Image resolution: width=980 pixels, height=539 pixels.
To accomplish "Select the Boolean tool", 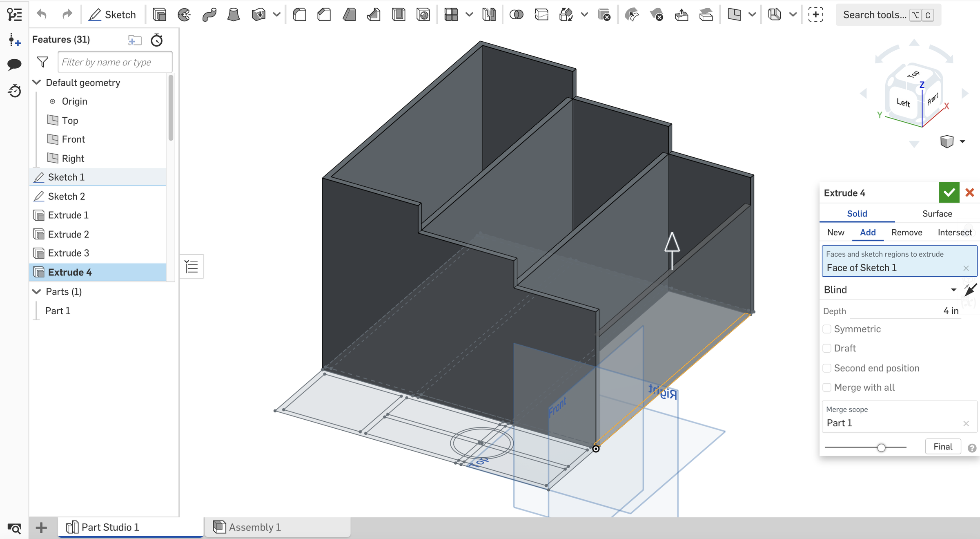I will 516,14.
